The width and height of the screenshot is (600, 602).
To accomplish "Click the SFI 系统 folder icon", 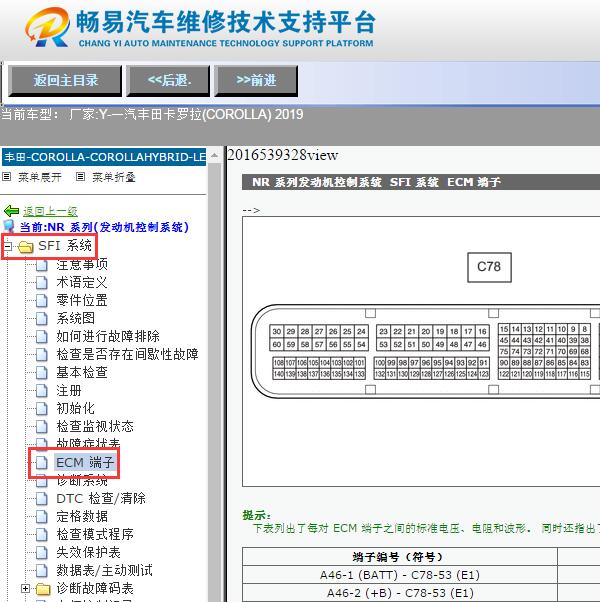I will coord(26,247).
